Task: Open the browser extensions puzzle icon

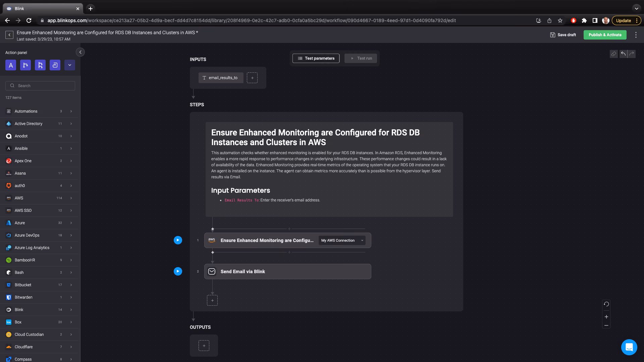Action: tap(584, 20)
